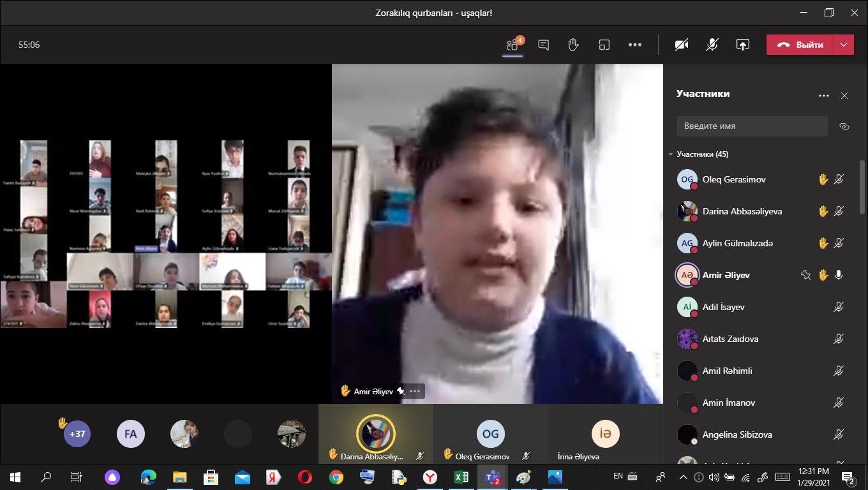868x490 pixels.
Task: Switch to Paint in the taskbar
Action: [523, 477]
